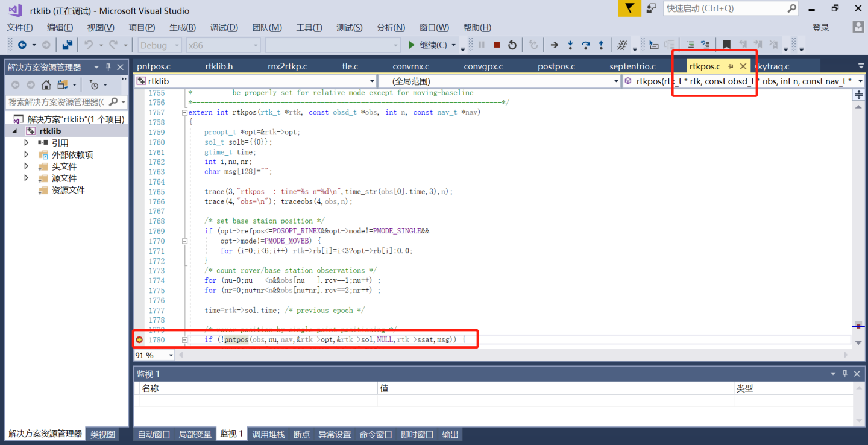Switch to the 局部变量 bottom tab
868x445 pixels.
coord(195,434)
